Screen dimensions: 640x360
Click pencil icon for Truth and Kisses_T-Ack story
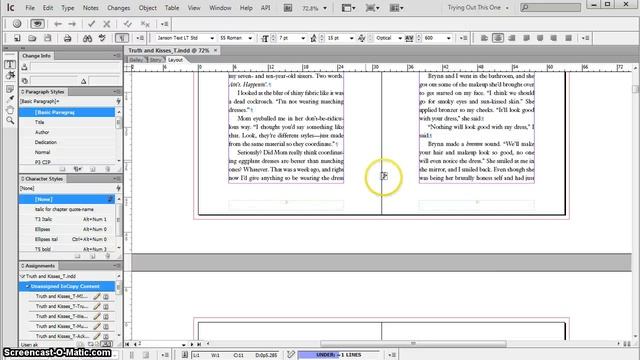point(97,336)
